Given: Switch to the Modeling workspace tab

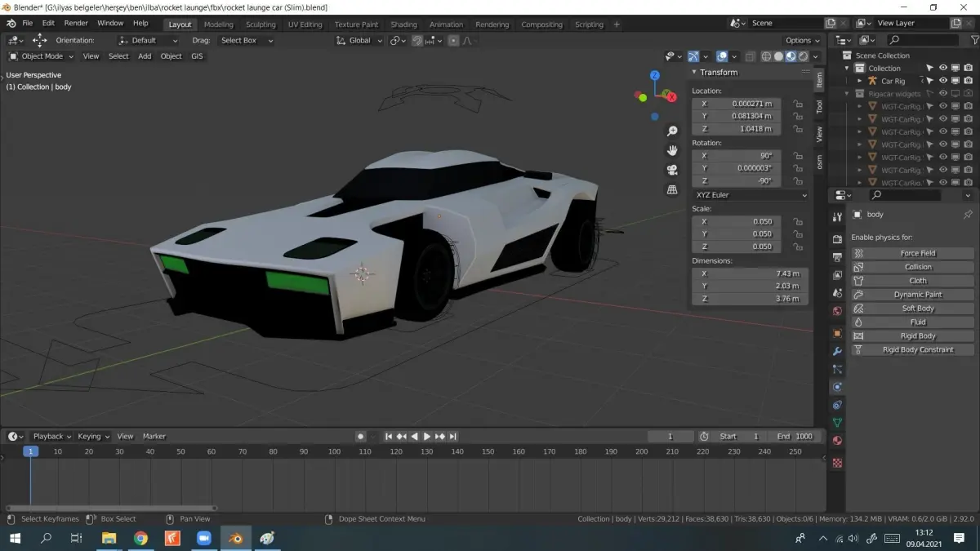Looking at the screenshot, I should [218, 24].
